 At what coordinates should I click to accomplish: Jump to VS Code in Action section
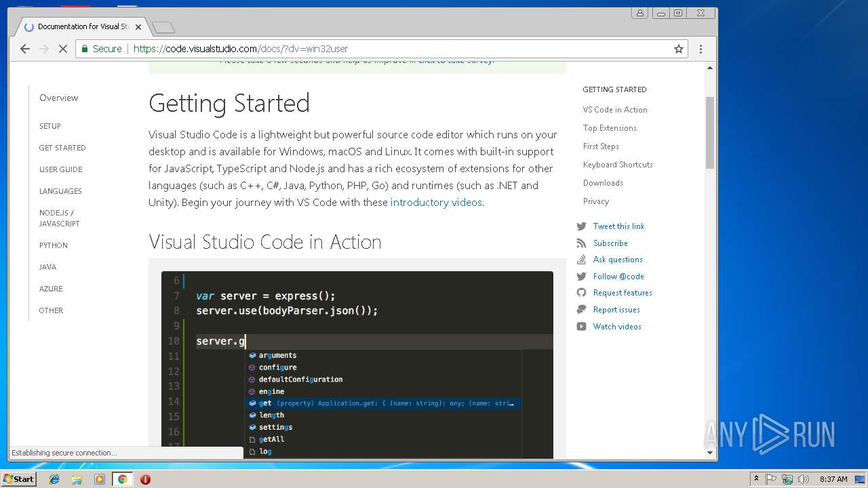pyautogui.click(x=615, y=110)
